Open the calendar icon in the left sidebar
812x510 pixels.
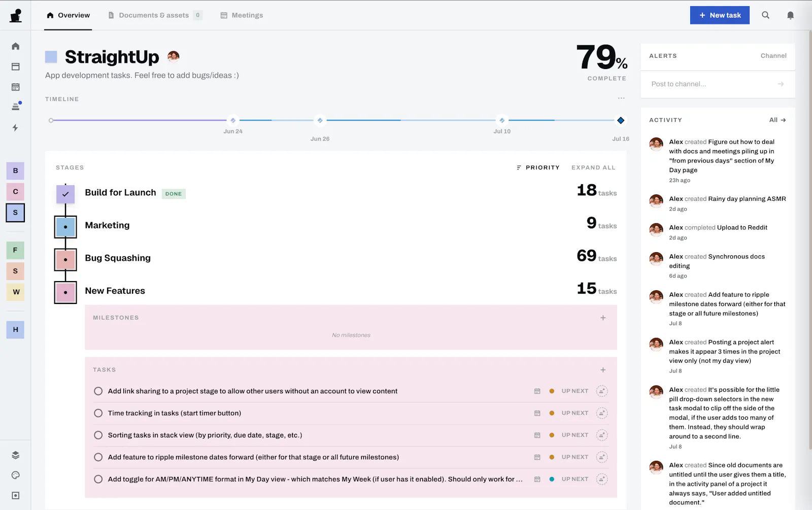16,87
